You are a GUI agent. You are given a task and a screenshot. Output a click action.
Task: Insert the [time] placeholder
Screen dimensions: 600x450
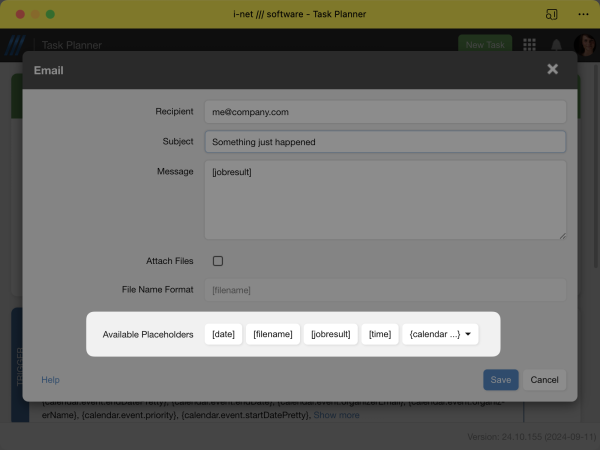pyautogui.click(x=379, y=334)
